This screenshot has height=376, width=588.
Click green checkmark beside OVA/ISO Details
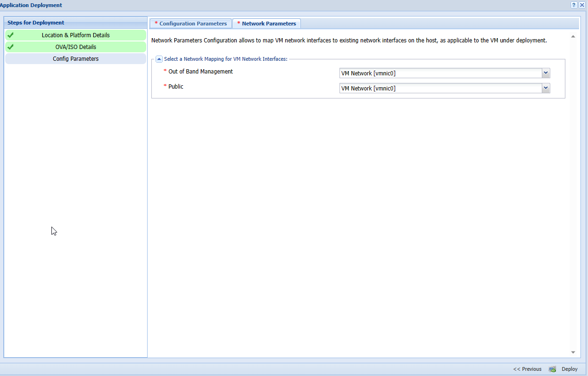(x=10, y=47)
